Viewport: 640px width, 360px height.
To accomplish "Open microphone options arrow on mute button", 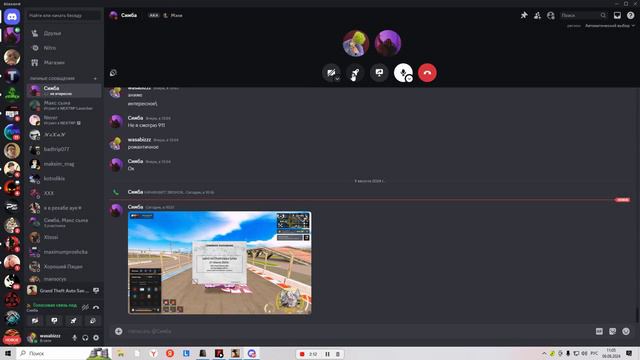I will coord(409,79).
